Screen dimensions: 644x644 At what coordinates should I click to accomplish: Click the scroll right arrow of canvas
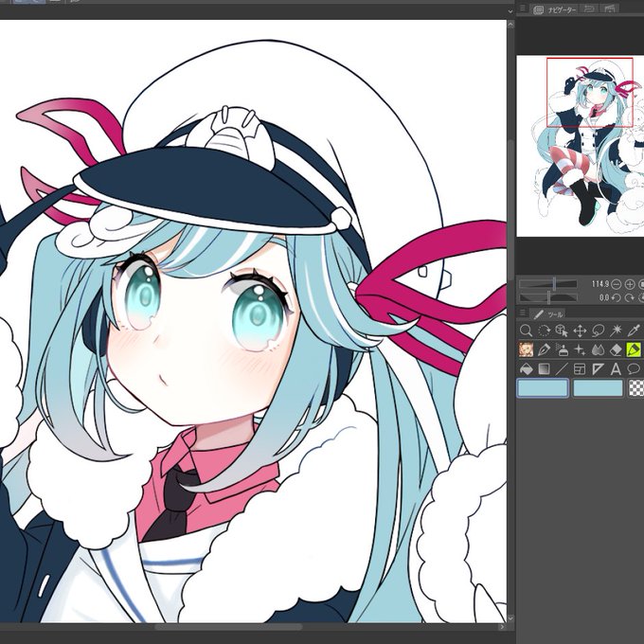[x=502, y=627]
